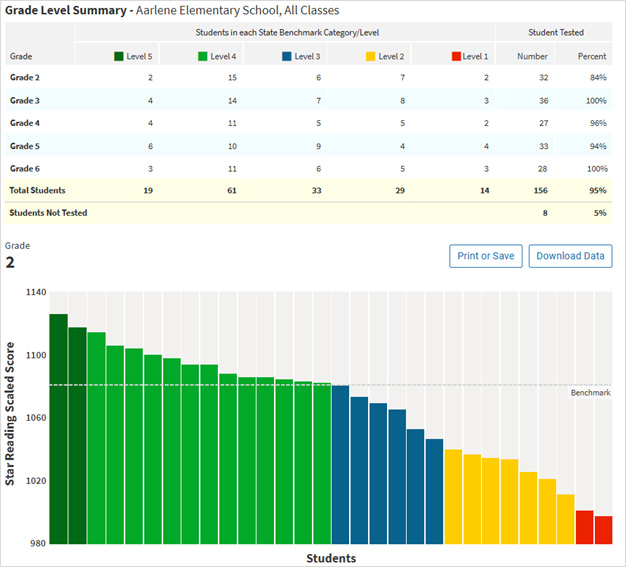
Task: Choose the Grade 4 row label
Action: (x=26, y=122)
